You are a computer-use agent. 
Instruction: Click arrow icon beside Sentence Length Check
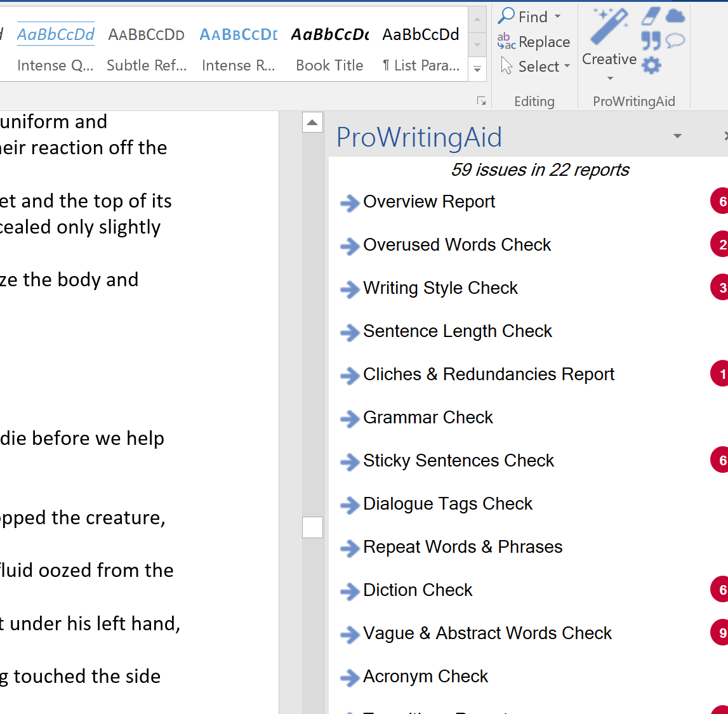coord(350,333)
